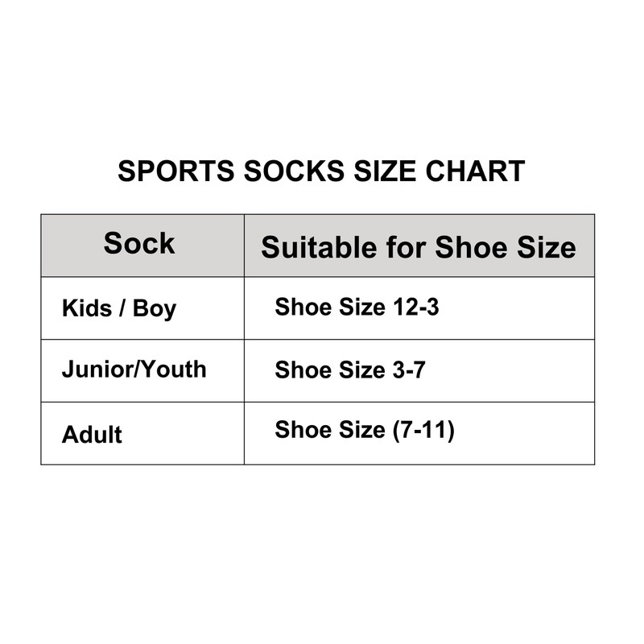Image resolution: width=644 pixels, height=644 pixels.
Task: Click the Shoe Size 12-3 cell
Action: point(357,307)
